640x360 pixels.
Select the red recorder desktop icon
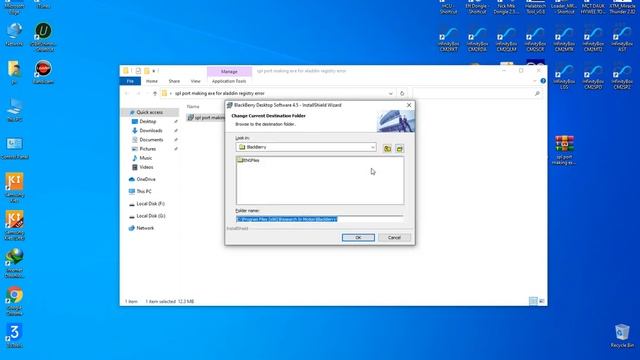(x=43, y=72)
